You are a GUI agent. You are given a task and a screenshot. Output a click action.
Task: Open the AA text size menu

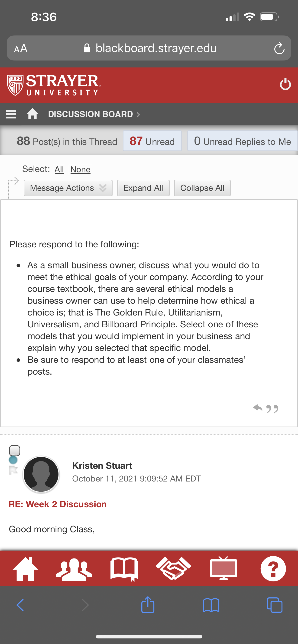[21, 48]
